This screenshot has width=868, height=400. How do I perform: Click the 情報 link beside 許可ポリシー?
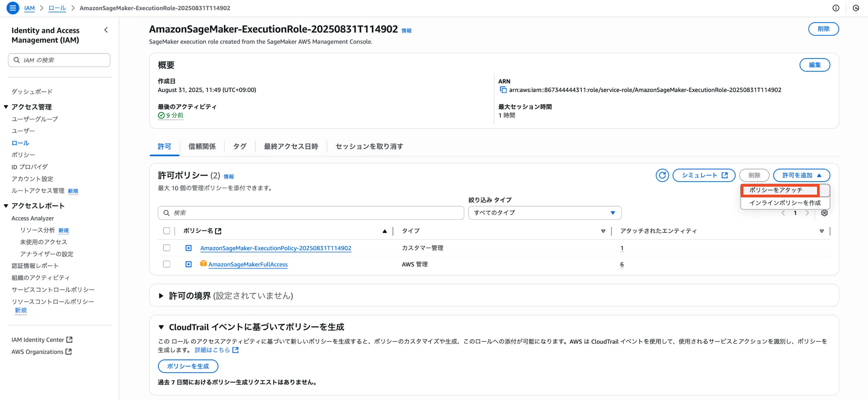[228, 176]
